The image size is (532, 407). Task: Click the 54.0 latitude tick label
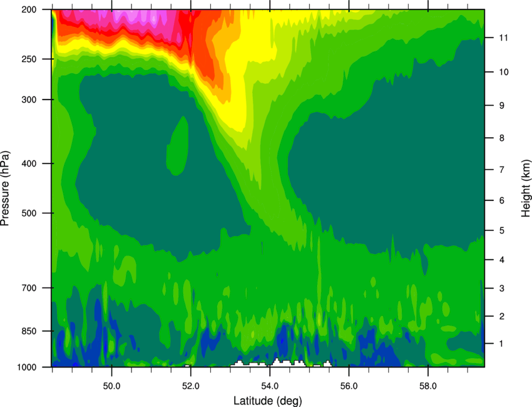(270, 386)
